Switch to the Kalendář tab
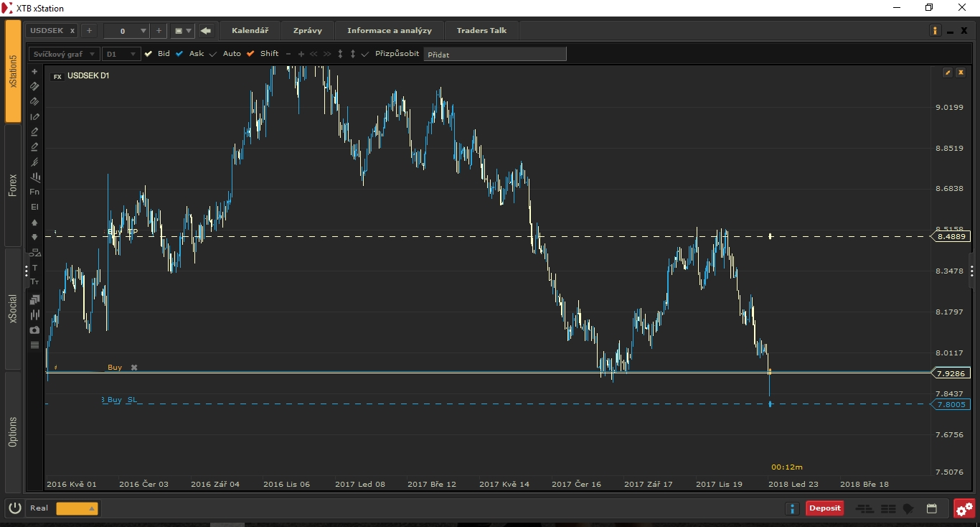 (250, 30)
